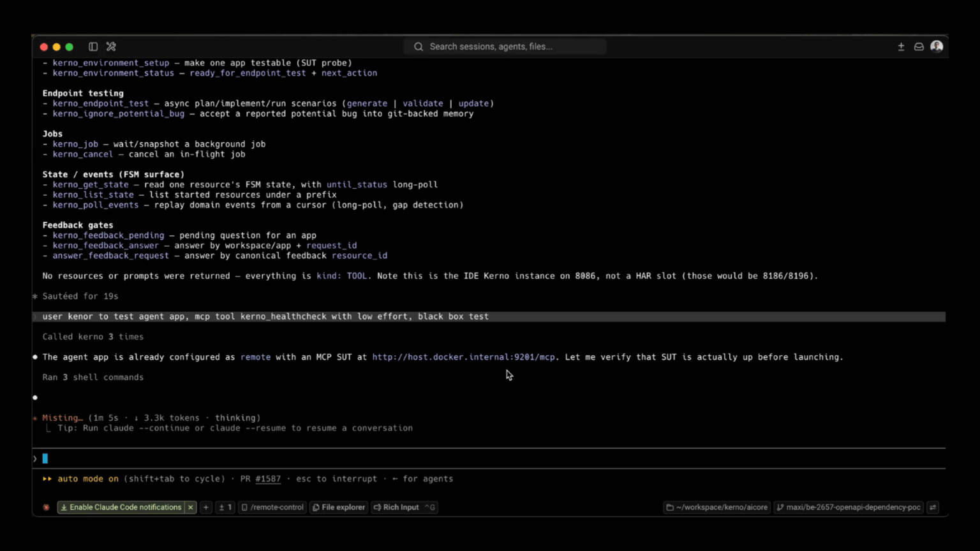The width and height of the screenshot is (980, 551).
Task: Click the 'Endpoint testing' heading
Action: point(83,93)
